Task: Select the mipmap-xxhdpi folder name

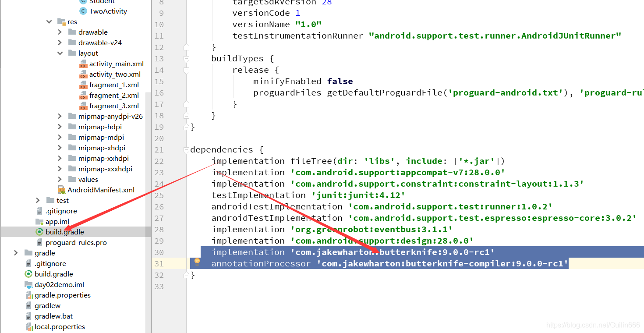Action: coord(104,159)
